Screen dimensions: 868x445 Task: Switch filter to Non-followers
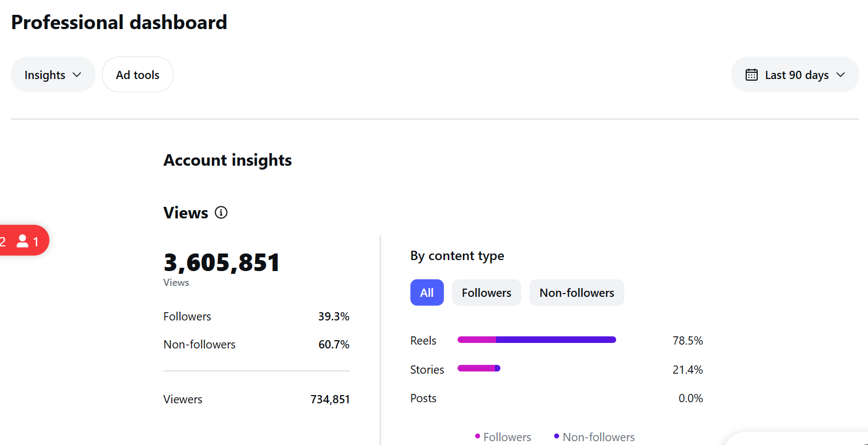point(577,292)
